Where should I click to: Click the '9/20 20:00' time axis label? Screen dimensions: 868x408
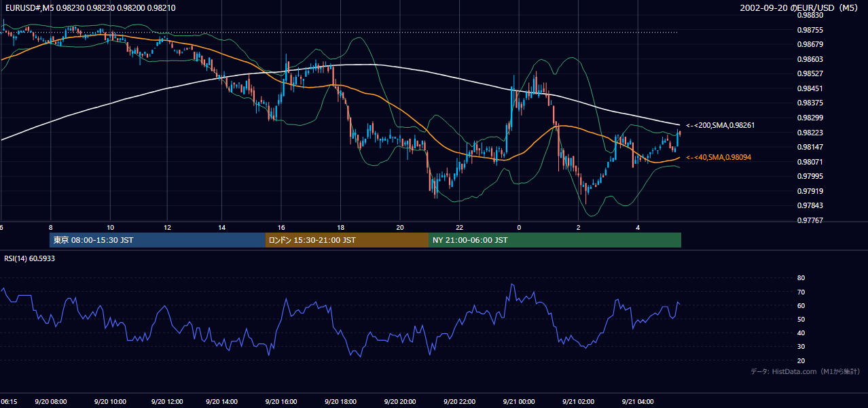[399, 402]
